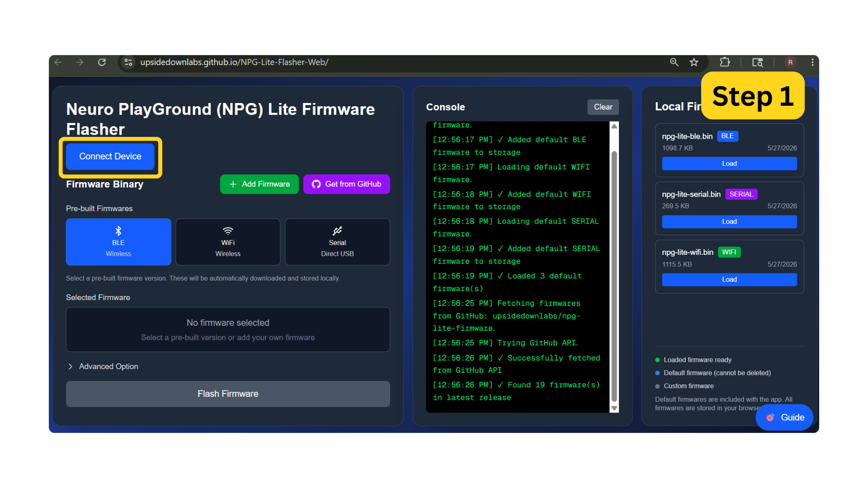Click the console vertical scrollbar thumb

pyautogui.click(x=614, y=276)
